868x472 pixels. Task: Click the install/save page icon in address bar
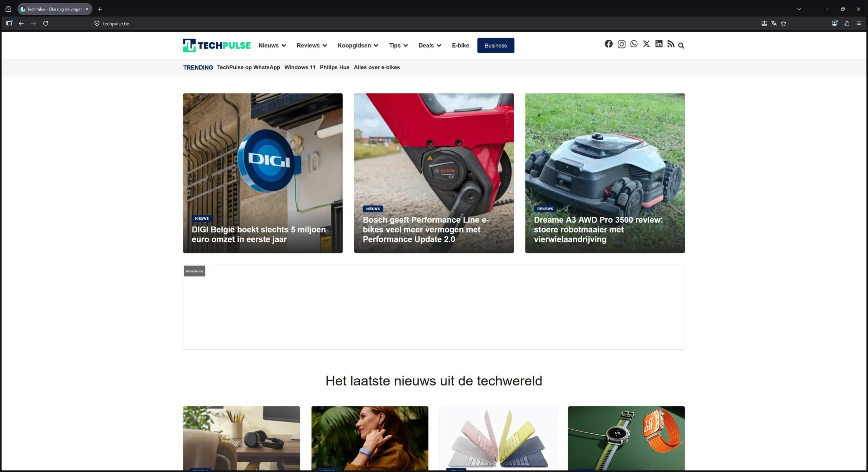pos(764,23)
